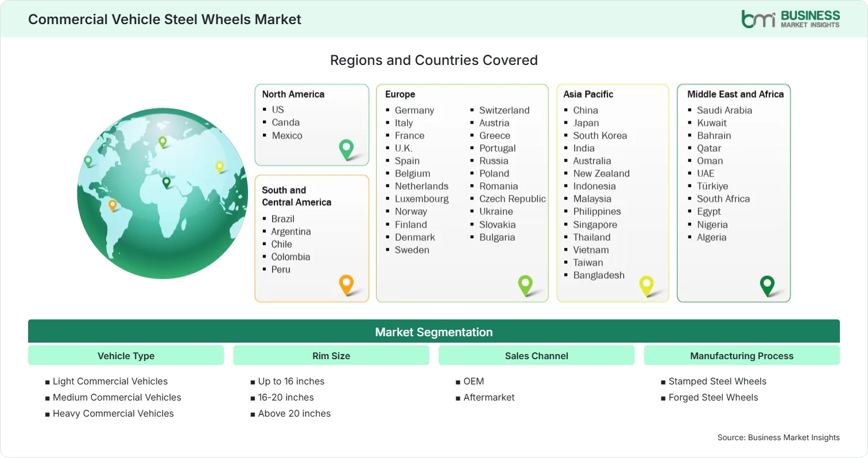
Task: Click 'Up to 16 inches' item
Action: pos(290,381)
